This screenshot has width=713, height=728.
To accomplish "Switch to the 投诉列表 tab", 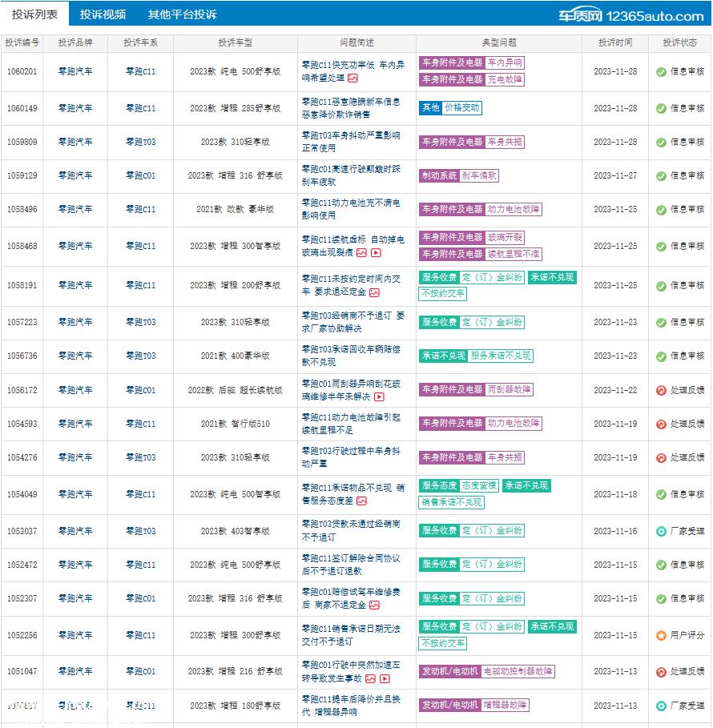I will coord(34,14).
